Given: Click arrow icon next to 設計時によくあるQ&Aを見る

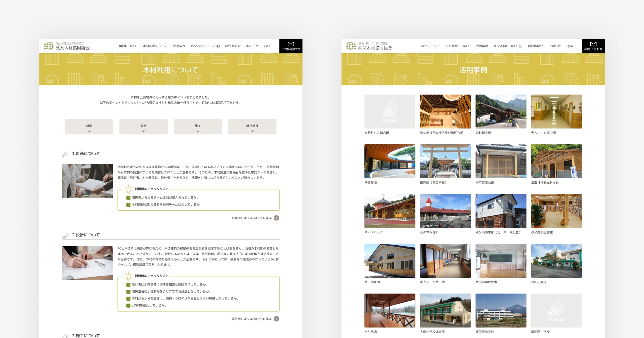Looking at the screenshot, I should [x=276, y=319].
